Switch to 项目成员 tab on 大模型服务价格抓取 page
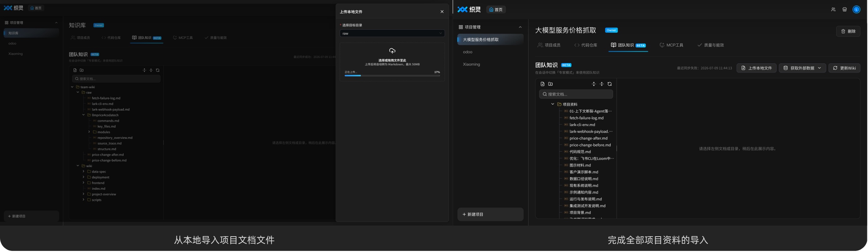 549,45
